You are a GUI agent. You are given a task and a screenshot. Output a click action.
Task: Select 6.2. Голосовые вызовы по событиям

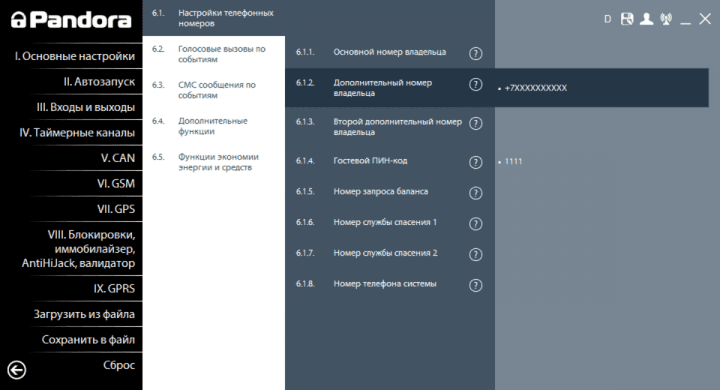(214, 54)
